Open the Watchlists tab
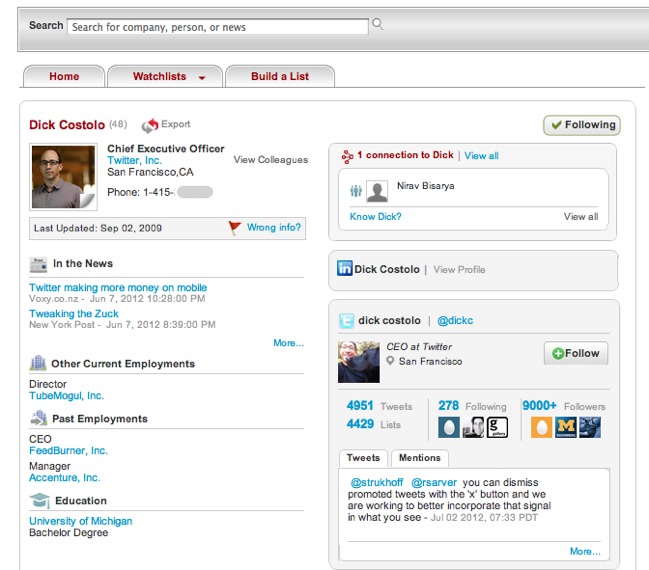Screen dimensions: 649x570 [x=165, y=77]
